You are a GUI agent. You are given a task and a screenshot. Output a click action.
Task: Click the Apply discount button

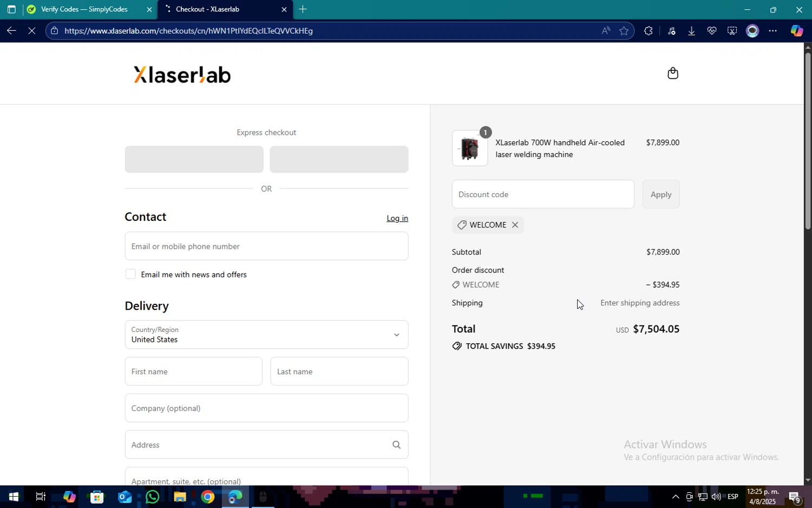tap(661, 194)
